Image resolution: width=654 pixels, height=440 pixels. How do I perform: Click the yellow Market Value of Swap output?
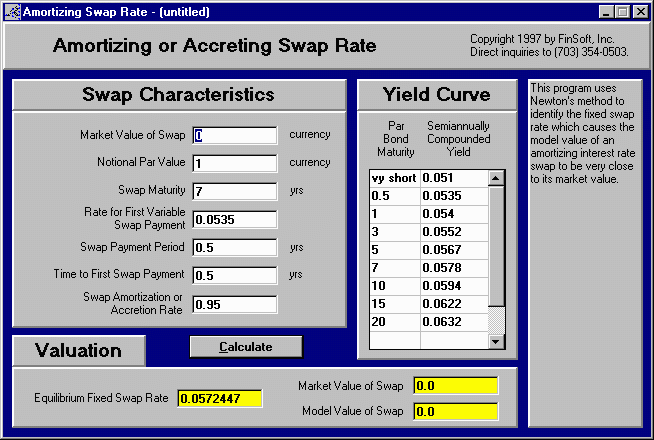(455, 385)
